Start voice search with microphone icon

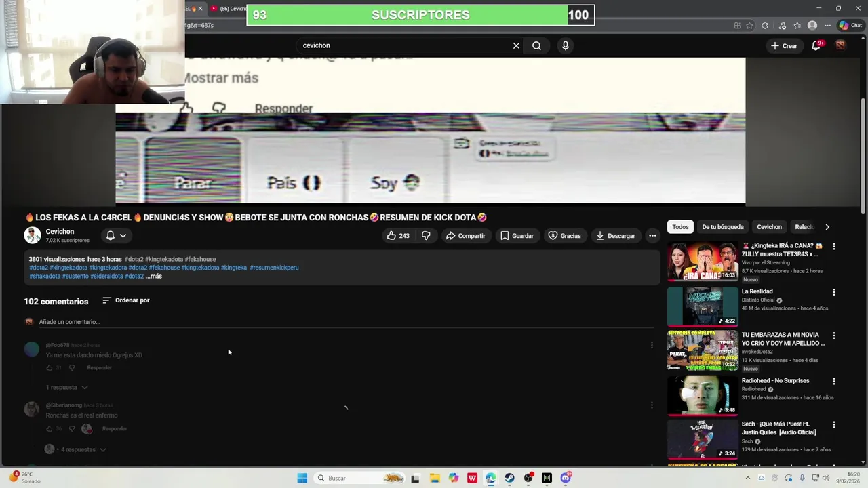point(566,45)
